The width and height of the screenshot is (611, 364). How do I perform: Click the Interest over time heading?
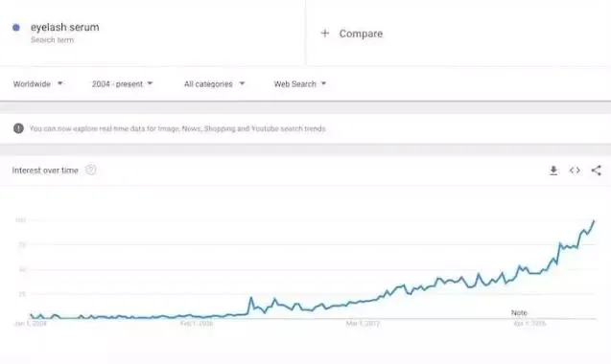pos(45,171)
